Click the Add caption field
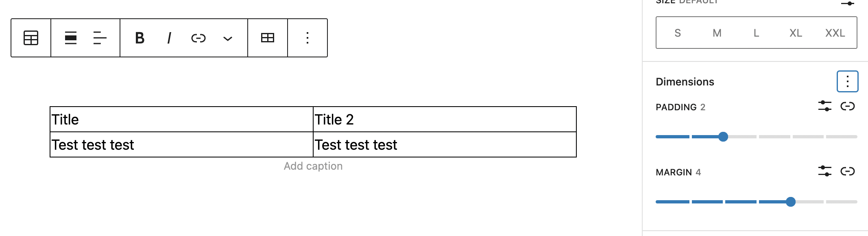868x236 pixels. point(313,166)
